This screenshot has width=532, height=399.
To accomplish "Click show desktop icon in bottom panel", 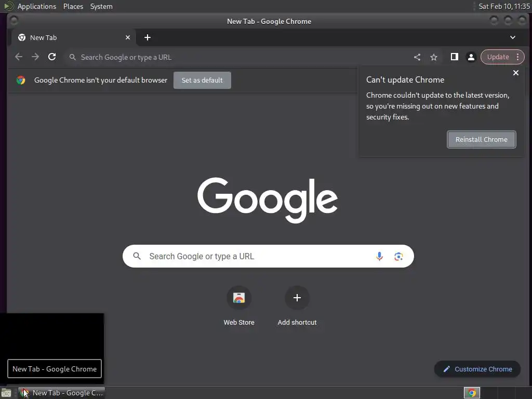I will pyautogui.click(x=6, y=393).
